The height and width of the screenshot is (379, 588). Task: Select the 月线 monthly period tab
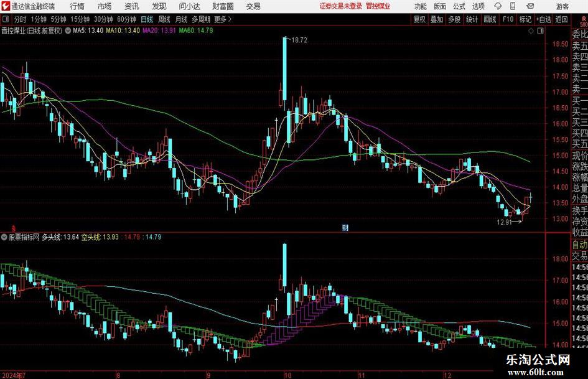pyautogui.click(x=182, y=19)
